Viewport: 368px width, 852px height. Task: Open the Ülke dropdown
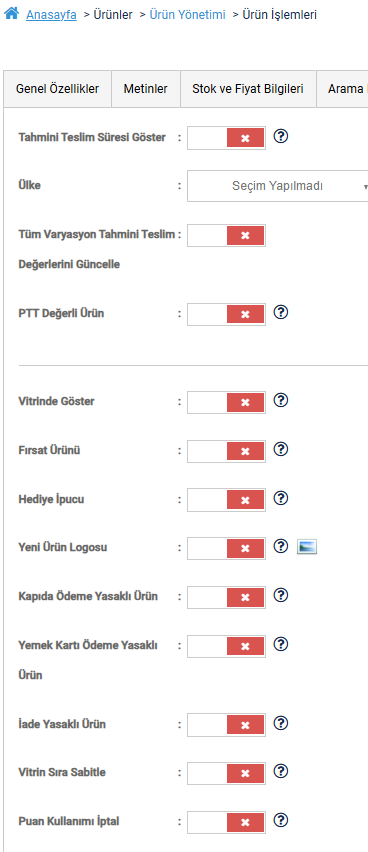(x=278, y=186)
